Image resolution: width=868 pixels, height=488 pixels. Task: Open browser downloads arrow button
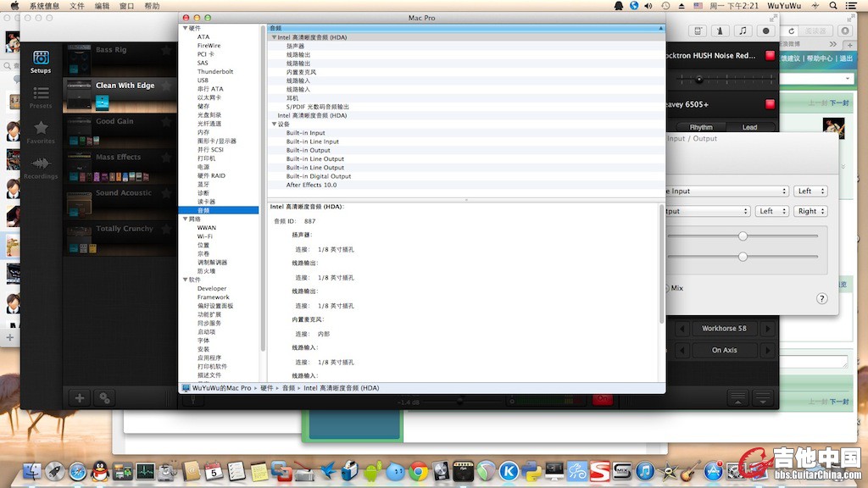(x=845, y=31)
